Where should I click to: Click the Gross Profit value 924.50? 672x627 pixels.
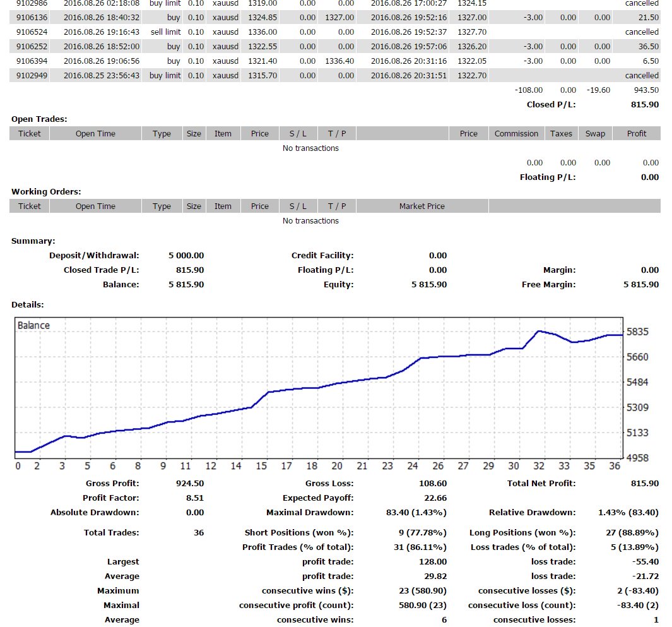(190, 484)
